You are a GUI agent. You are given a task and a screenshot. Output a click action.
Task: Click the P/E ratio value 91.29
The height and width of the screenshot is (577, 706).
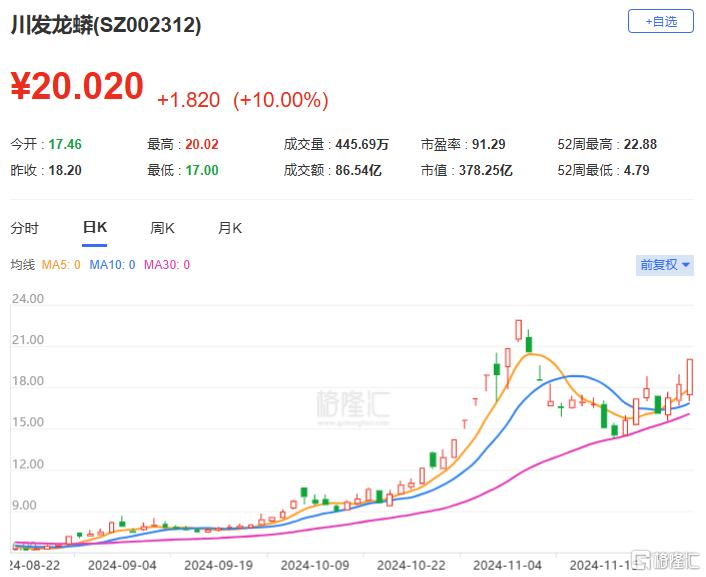click(x=489, y=145)
